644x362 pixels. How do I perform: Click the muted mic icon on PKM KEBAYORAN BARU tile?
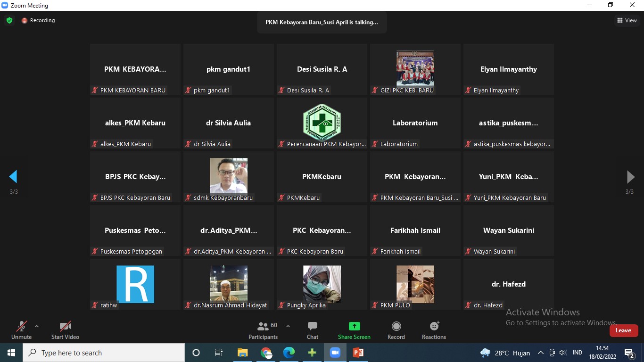[x=95, y=90]
